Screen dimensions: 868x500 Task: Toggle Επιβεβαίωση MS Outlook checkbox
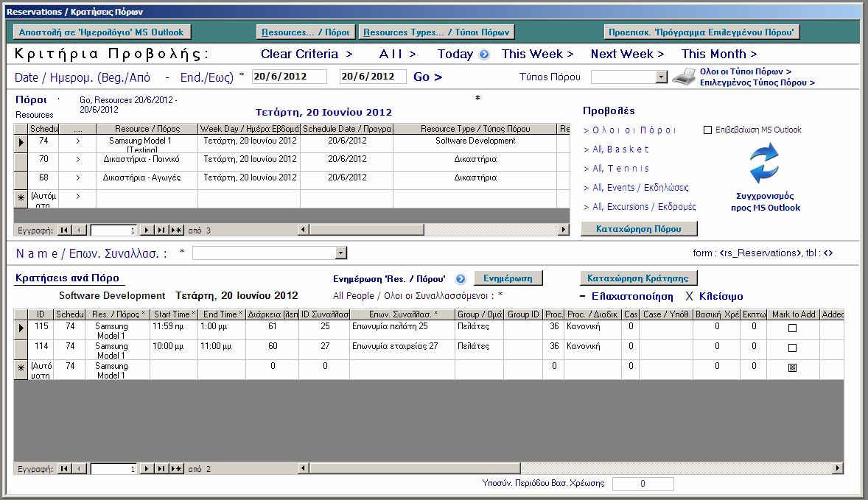coord(707,130)
